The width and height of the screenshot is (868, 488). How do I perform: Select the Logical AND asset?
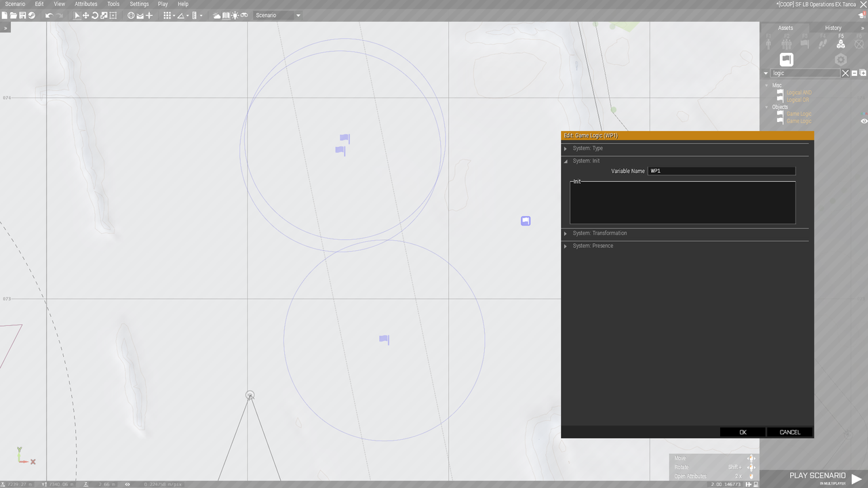coord(799,93)
